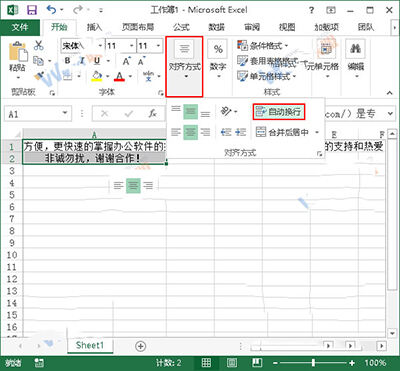The width and height of the screenshot is (400, 371).
Task: Toggle Underline formatting
Action: (x=97, y=61)
